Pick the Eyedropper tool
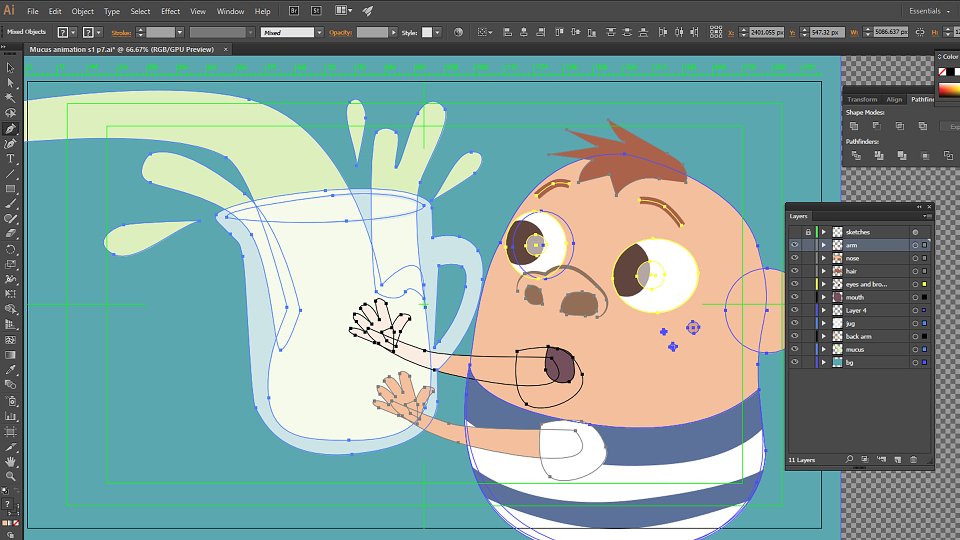Image resolution: width=960 pixels, height=540 pixels. tap(10, 370)
